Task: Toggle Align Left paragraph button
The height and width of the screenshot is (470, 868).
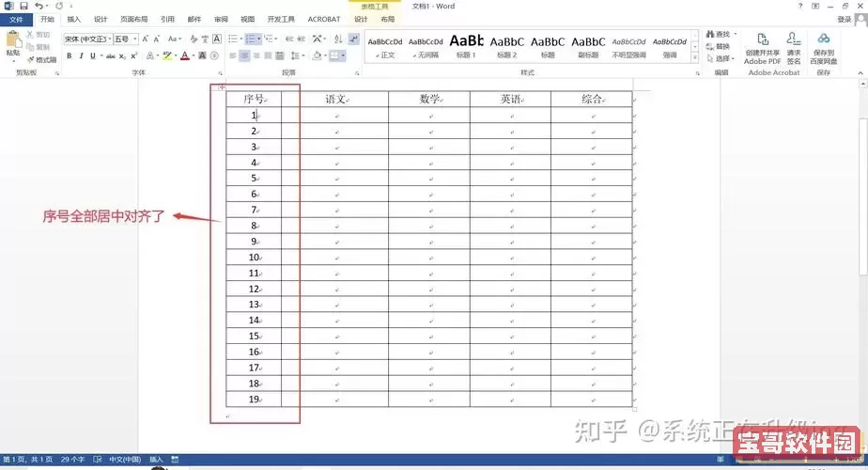Action: 233,56
